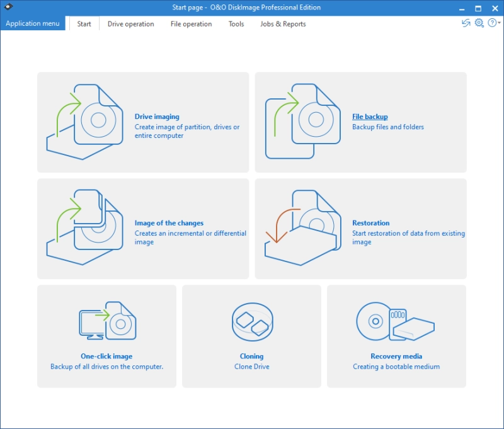This screenshot has height=429, width=504.
Task: Click the app logo in the title bar
Action: click(8, 7)
